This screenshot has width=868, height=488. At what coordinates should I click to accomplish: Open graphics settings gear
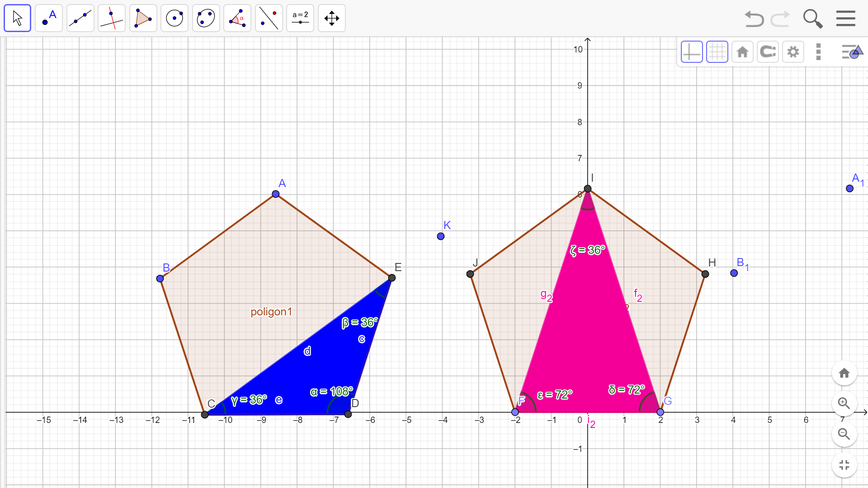point(793,52)
